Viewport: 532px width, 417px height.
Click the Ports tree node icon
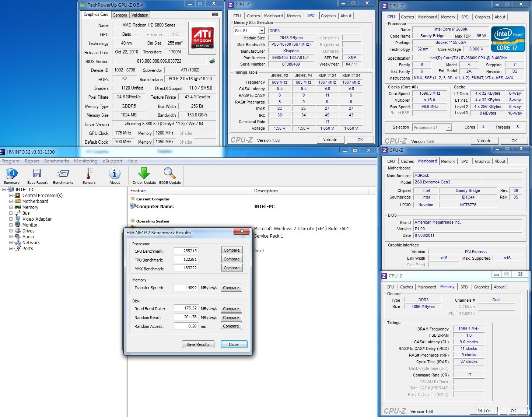click(18, 248)
